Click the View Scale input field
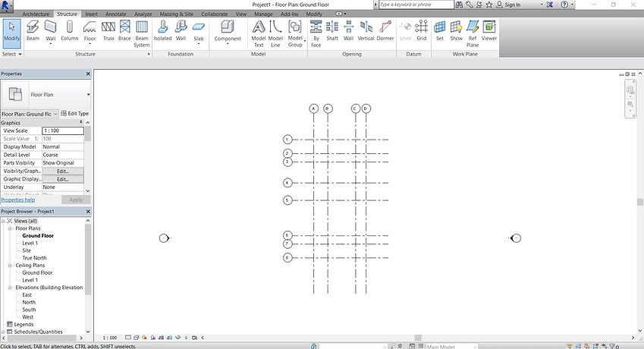The image size is (644, 349). pos(63,130)
